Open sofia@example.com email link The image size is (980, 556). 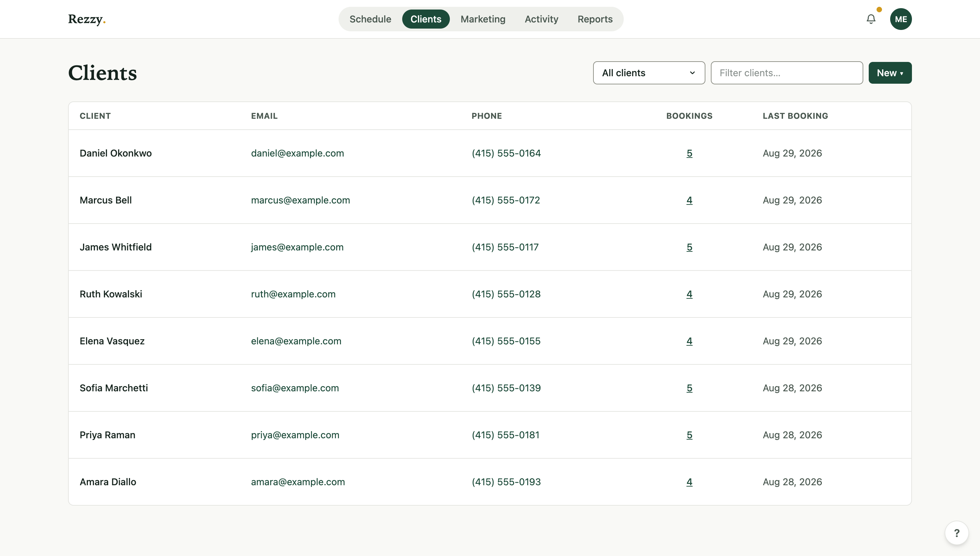(295, 388)
